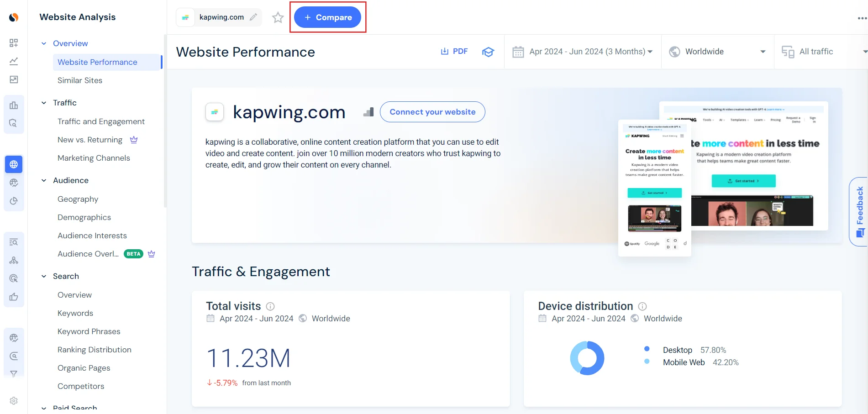The height and width of the screenshot is (414, 868).
Task: Open Keywords page
Action: [x=75, y=313]
